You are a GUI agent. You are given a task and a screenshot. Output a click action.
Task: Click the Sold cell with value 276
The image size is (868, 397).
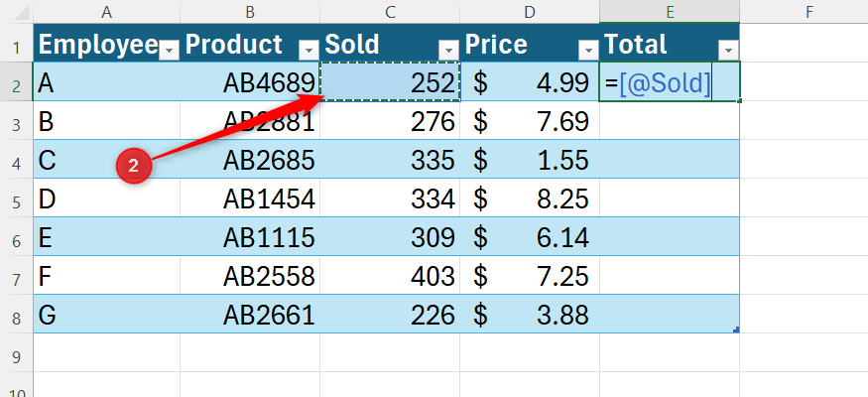point(390,121)
